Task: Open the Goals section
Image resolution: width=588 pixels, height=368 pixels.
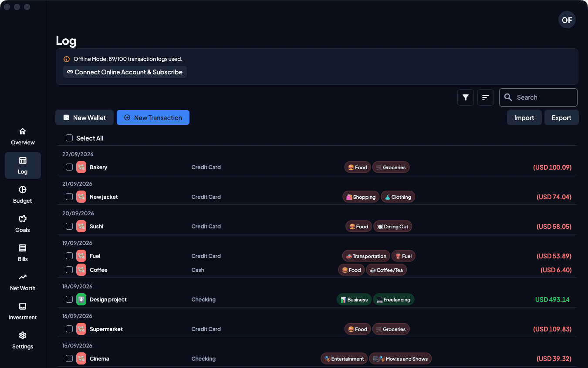Action: tap(23, 224)
